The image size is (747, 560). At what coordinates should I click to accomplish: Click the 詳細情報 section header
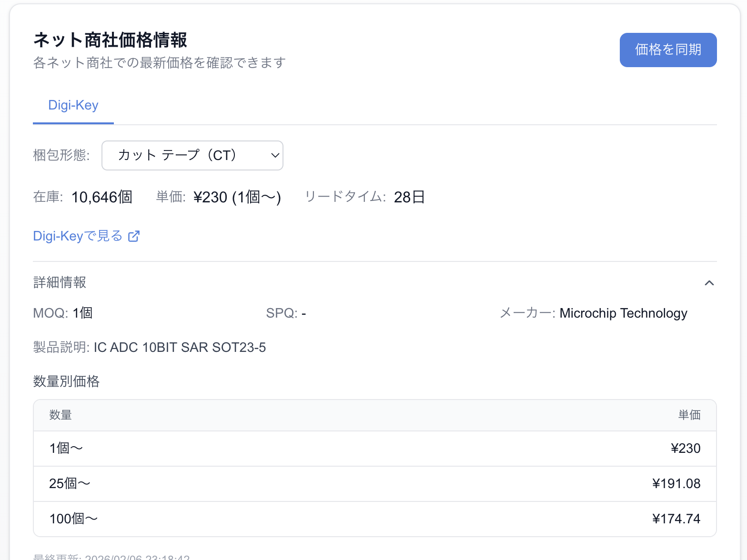60,282
